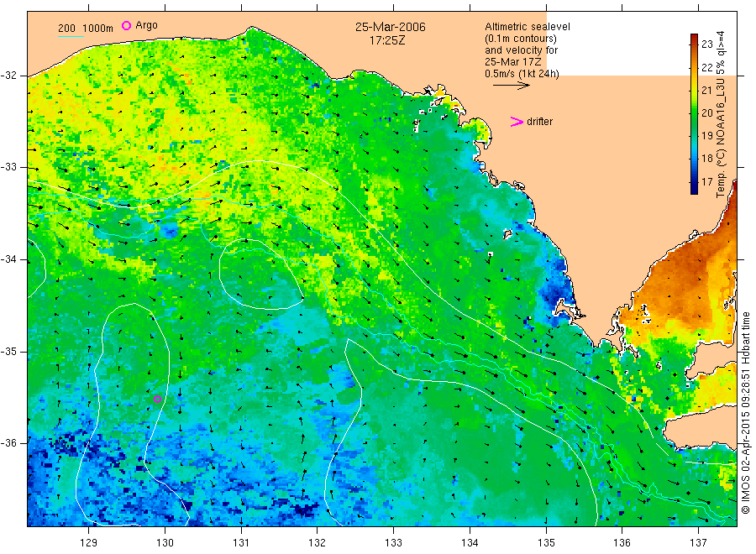Click the 23 label on temperature scale

coord(706,44)
